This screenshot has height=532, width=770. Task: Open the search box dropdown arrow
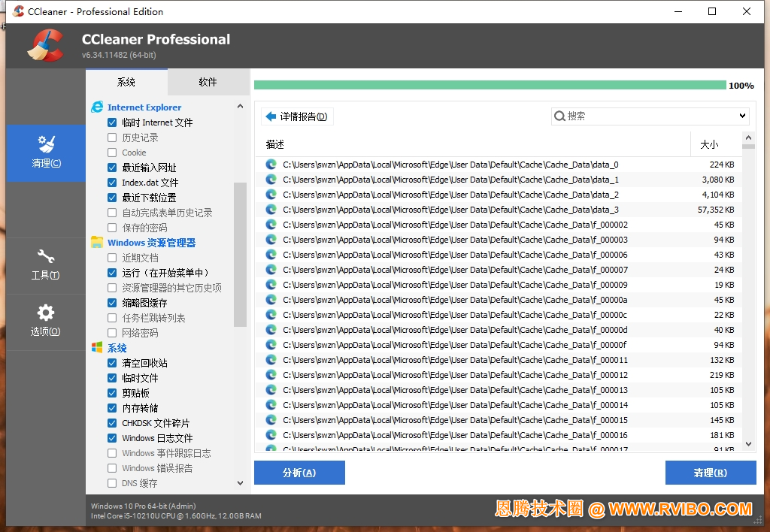pyautogui.click(x=742, y=116)
